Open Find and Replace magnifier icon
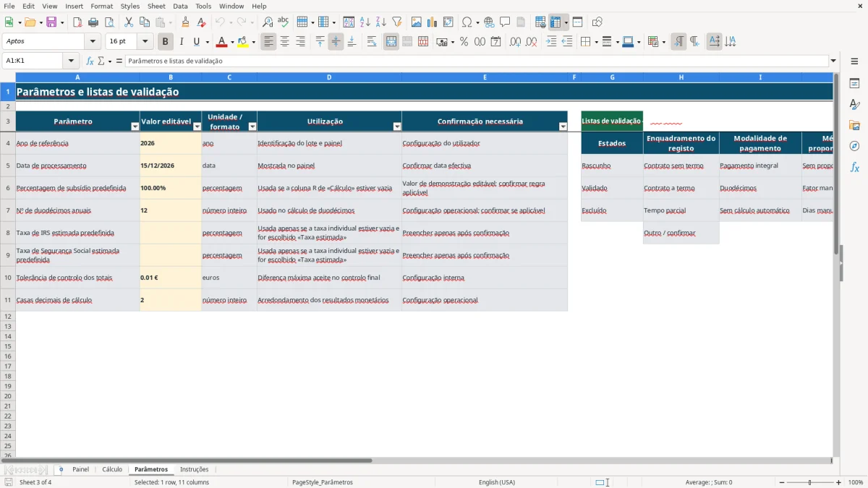The width and height of the screenshot is (868, 488). 268,22
